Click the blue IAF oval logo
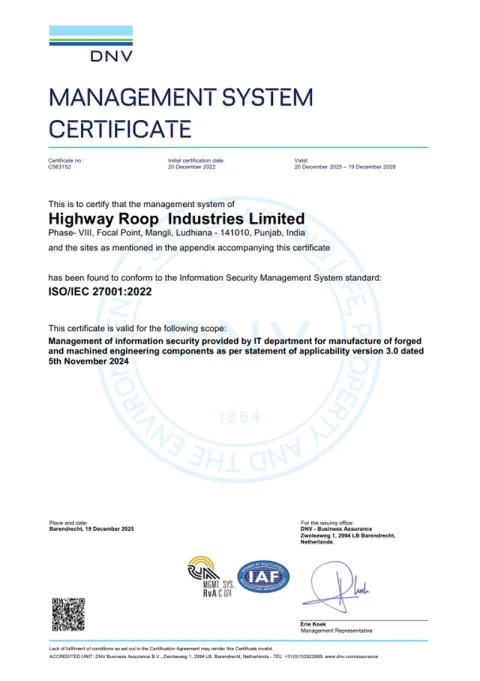Image resolution: width=480 pixels, height=681 pixels. 263,576
